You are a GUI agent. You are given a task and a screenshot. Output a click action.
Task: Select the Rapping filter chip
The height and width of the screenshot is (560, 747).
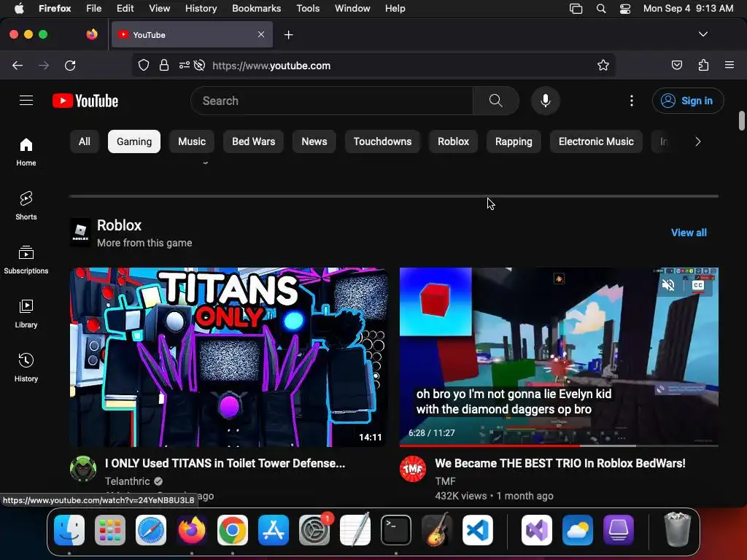pos(514,141)
